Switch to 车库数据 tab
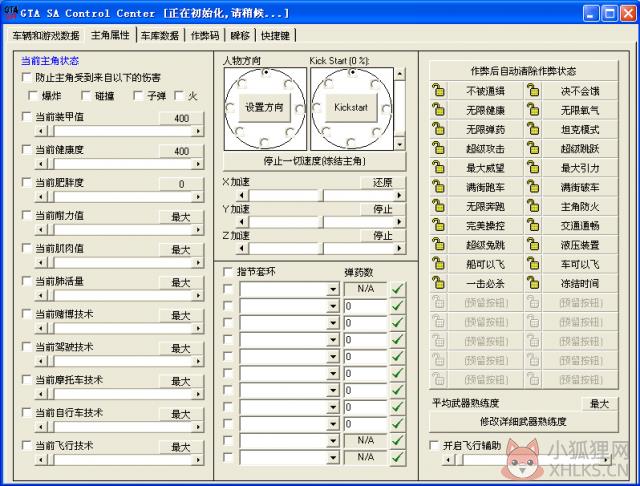 (160, 36)
